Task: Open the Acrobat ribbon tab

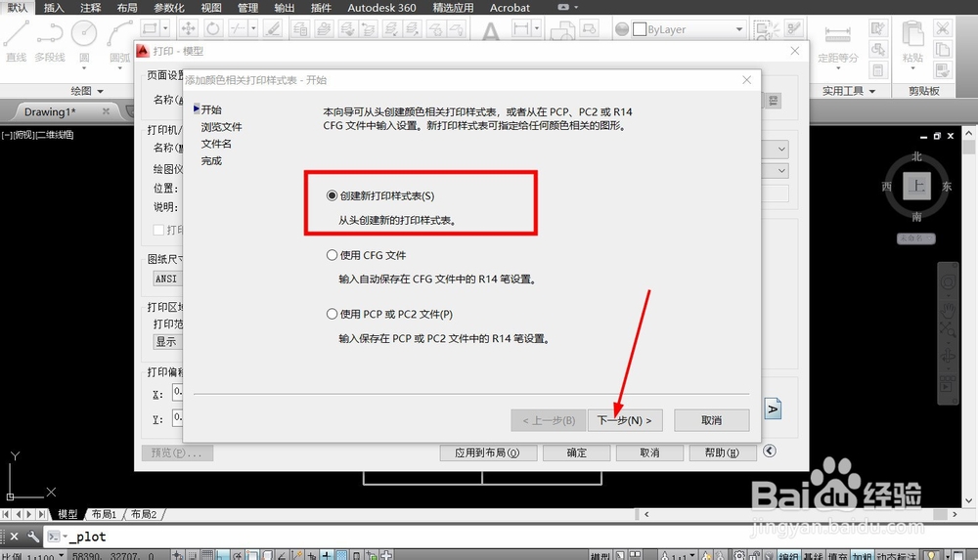Action: 510,8
